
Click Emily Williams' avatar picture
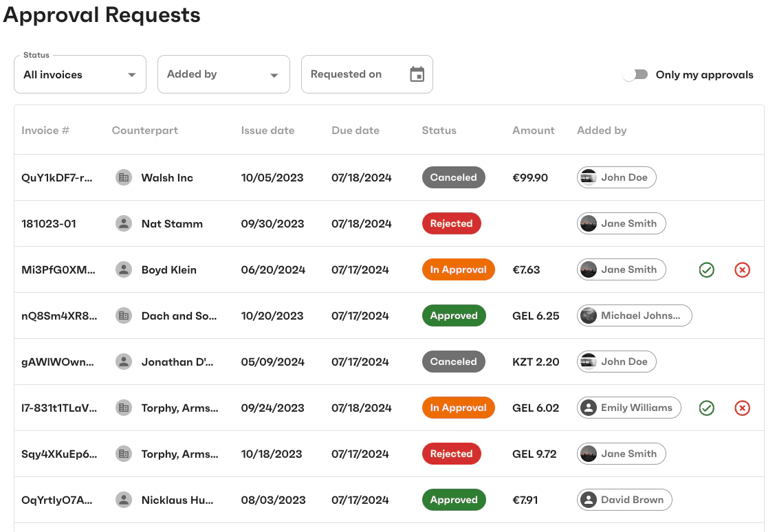(x=588, y=408)
